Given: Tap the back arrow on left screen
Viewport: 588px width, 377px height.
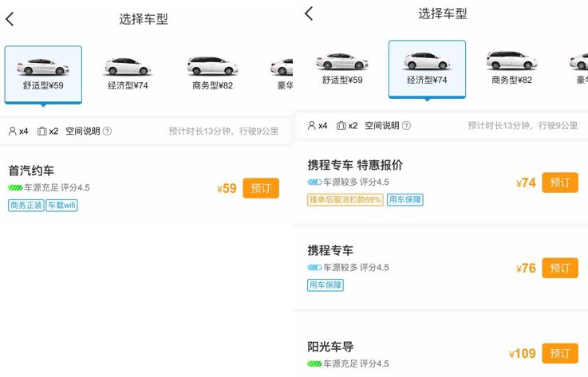Looking at the screenshot, I should coord(10,19).
